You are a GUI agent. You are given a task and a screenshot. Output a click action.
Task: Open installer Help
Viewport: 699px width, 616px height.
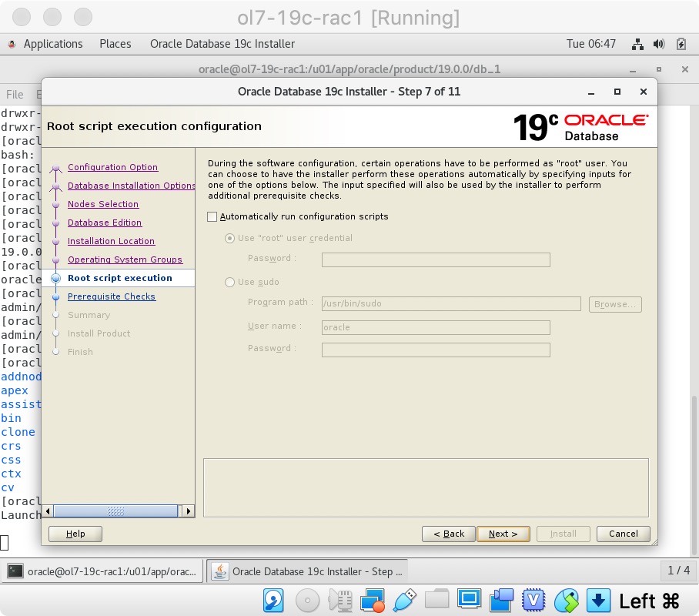[x=75, y=534]
